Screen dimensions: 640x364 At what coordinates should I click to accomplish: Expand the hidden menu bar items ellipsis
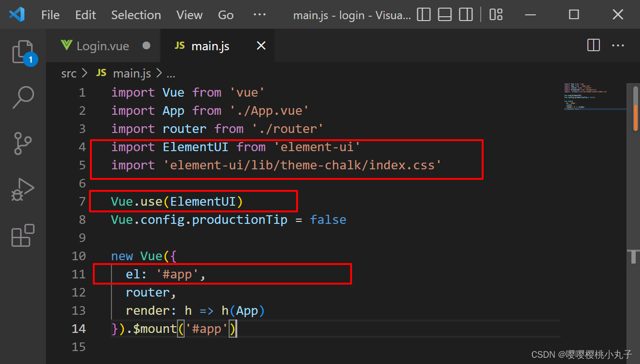point(260,15)
